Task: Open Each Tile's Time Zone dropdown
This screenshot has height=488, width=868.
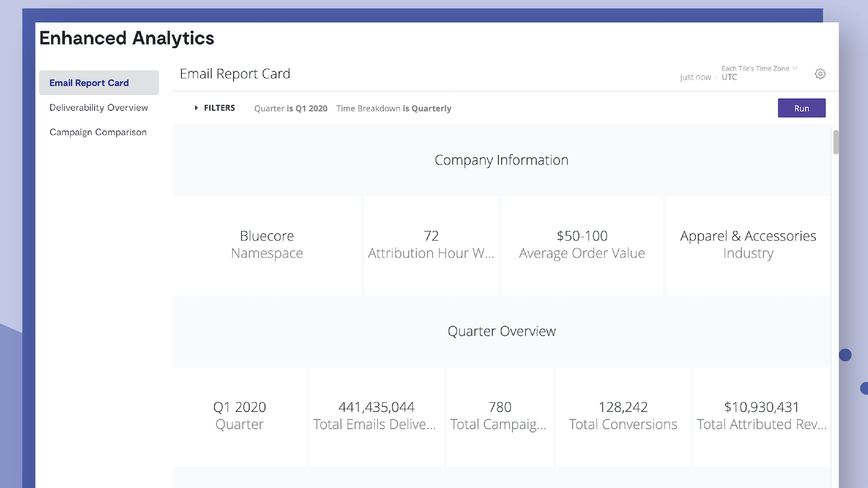Action: pos(758,69)
